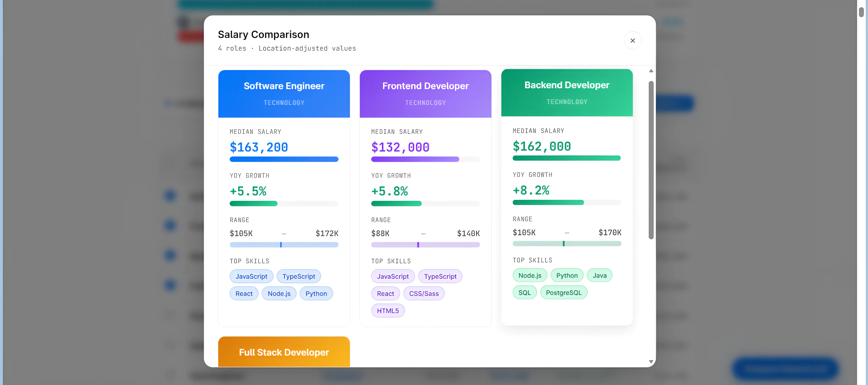Click Software Engineer salary range bar

pyautogui.click(x=284, y=245)
